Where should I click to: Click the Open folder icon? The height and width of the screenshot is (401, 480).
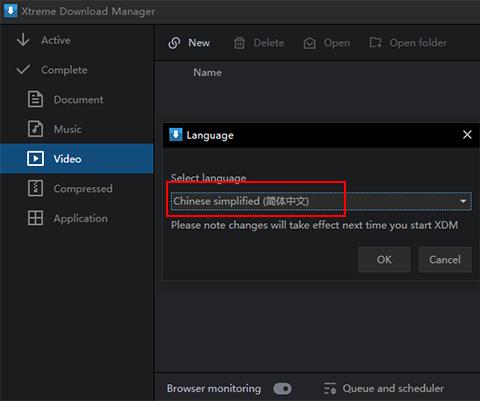[375, 42]
